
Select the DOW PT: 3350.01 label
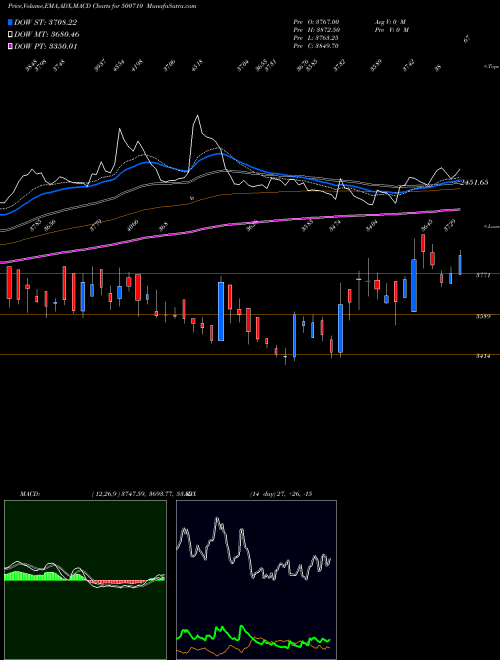coord(45,46)
